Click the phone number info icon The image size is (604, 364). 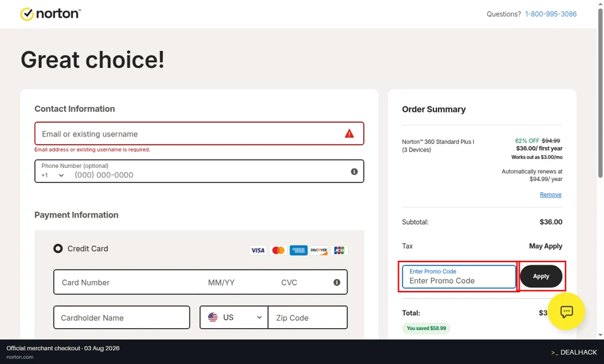pyautogui.click(x=354, y=172)
